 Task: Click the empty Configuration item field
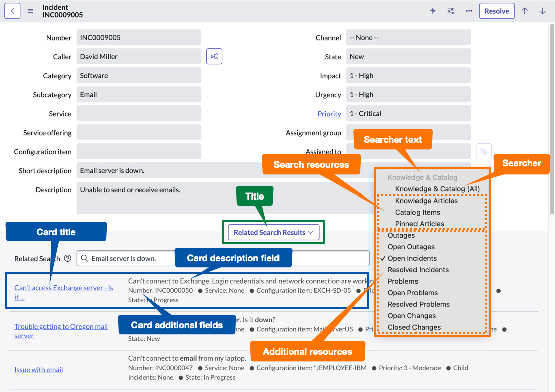pyautogui.click(x=138, y=152)
